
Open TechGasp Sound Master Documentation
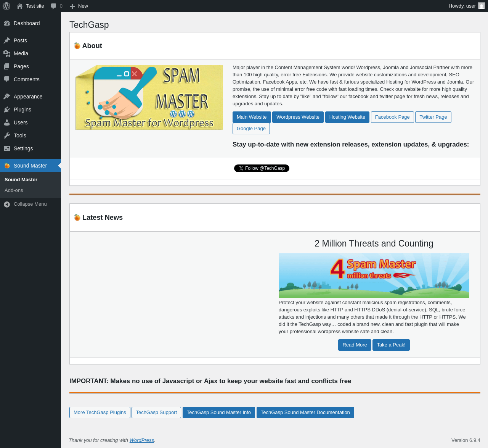[305, 413]
